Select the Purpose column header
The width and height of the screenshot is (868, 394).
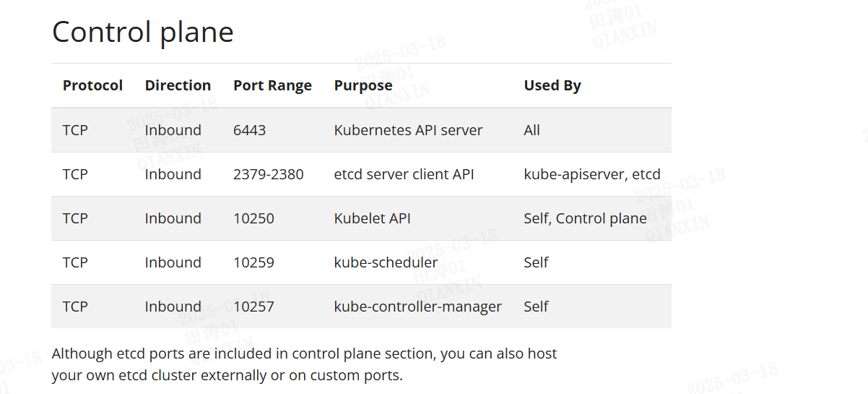(x=363, y=85)
